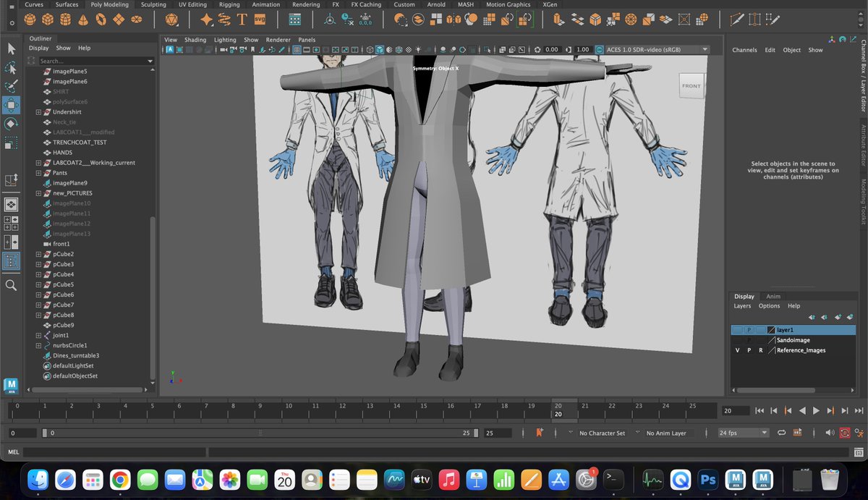Click the play backwards button
The width and height of the screenshot is (868, 500).
click(x=802, y=410)
